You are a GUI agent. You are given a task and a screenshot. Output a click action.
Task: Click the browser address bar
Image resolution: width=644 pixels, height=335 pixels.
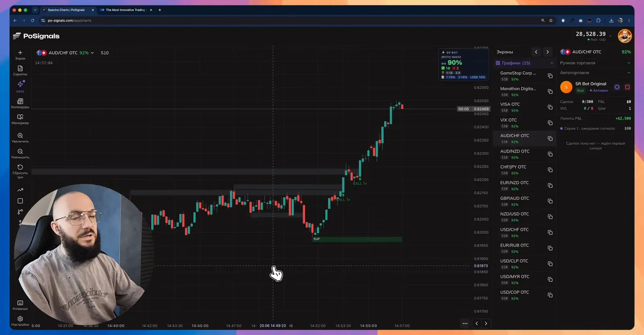coord(290,21)
